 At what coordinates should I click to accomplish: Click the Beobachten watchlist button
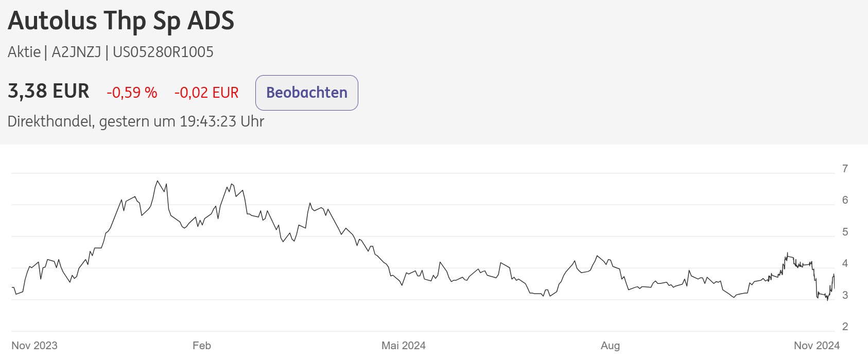[x=306, y=93]
